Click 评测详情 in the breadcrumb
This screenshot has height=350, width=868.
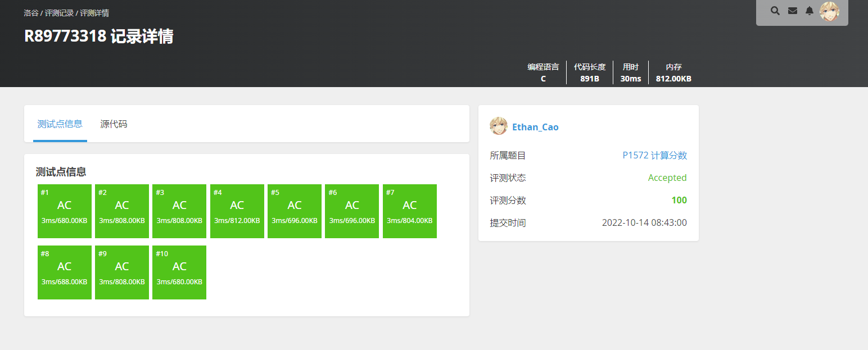(x=94, y=12)
